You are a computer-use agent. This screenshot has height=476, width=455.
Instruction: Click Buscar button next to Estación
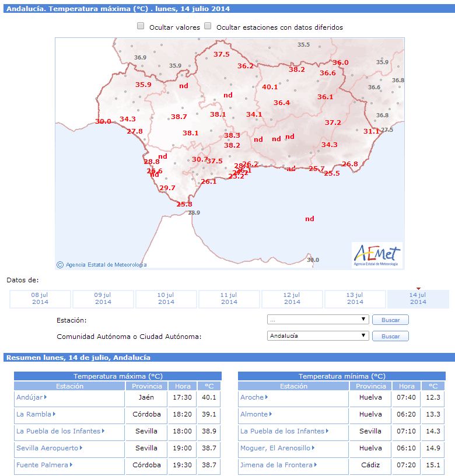point(390,320)
